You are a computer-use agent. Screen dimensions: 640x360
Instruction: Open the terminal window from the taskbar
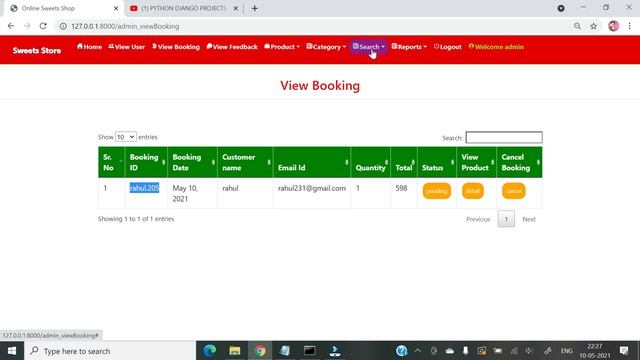pyautogui.click(x=309, y=351)
